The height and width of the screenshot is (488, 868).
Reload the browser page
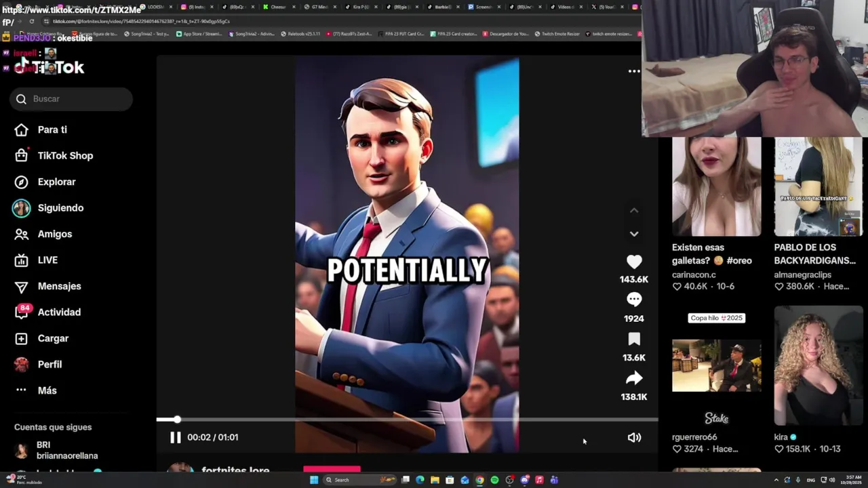(31, 21)
